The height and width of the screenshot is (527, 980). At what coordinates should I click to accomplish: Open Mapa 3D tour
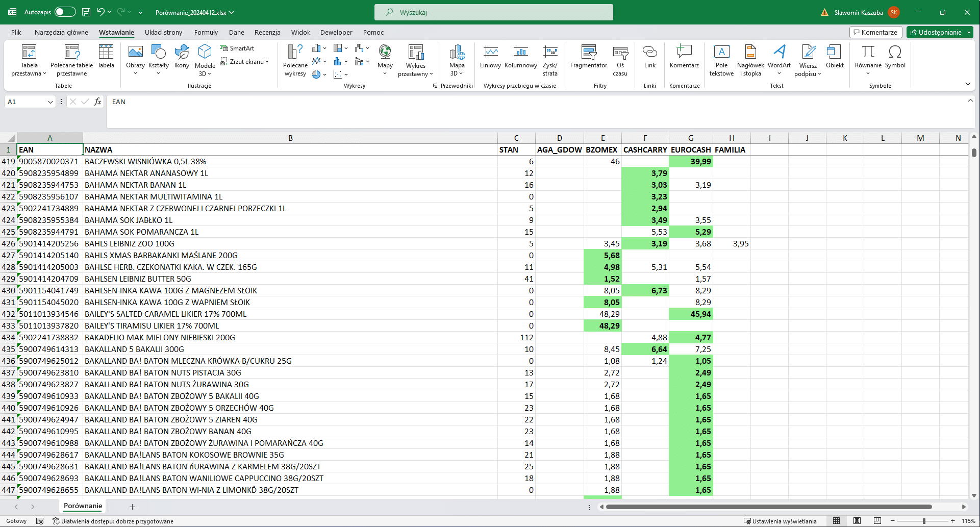tap(457, 60)
